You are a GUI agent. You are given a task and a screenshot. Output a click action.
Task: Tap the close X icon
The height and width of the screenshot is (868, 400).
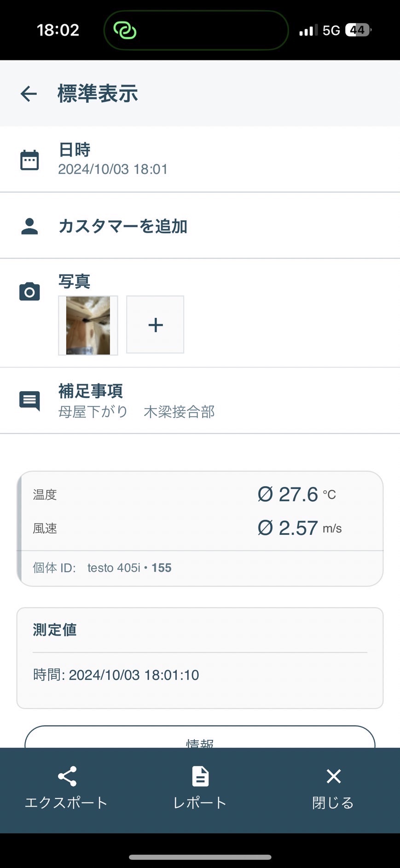click(333, 777)
